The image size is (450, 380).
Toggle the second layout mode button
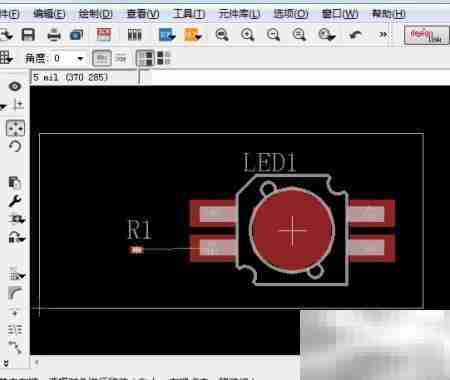(121, 58)
